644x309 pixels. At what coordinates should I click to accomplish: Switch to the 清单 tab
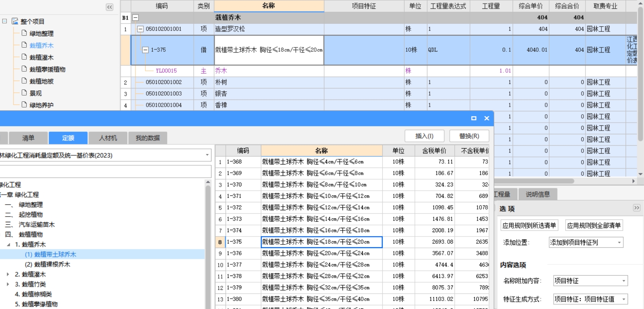point(28,138)
